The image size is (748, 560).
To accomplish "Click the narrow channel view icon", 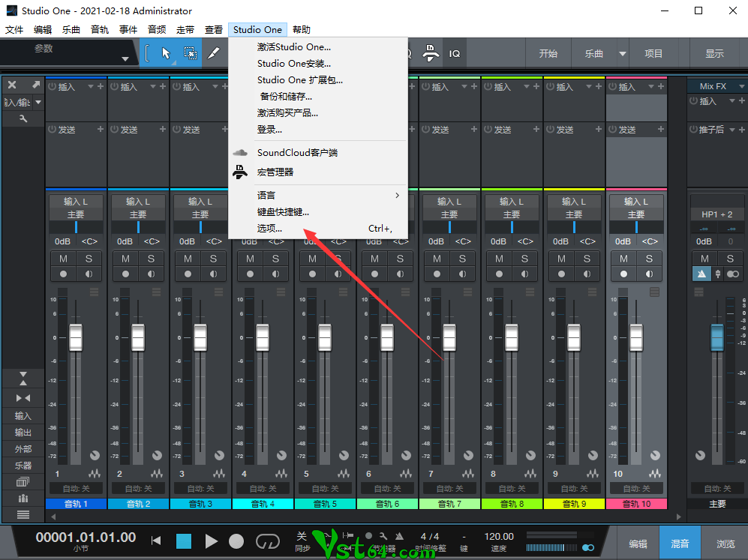I will tap(23, 398).
